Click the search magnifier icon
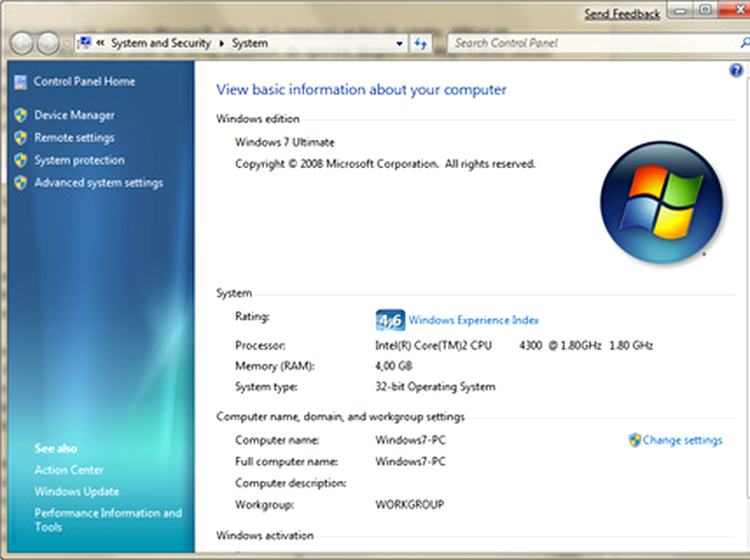This screenshot has width=750, height=560. click(745, 43)
